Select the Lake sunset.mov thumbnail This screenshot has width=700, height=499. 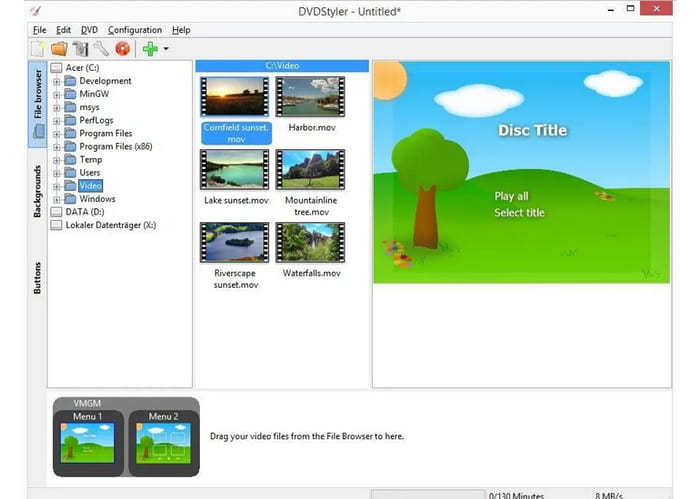(x=235, y=170)
